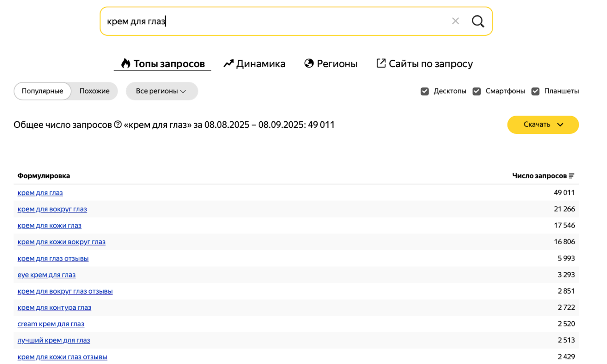Viewport: 607px width, 364px height.
Task: Open the Все регионы dropdown
Action: point(161,91)
